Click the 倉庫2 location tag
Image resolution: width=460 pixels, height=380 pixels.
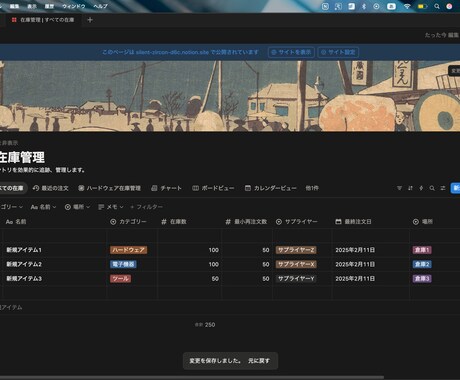tap(422, 264)
